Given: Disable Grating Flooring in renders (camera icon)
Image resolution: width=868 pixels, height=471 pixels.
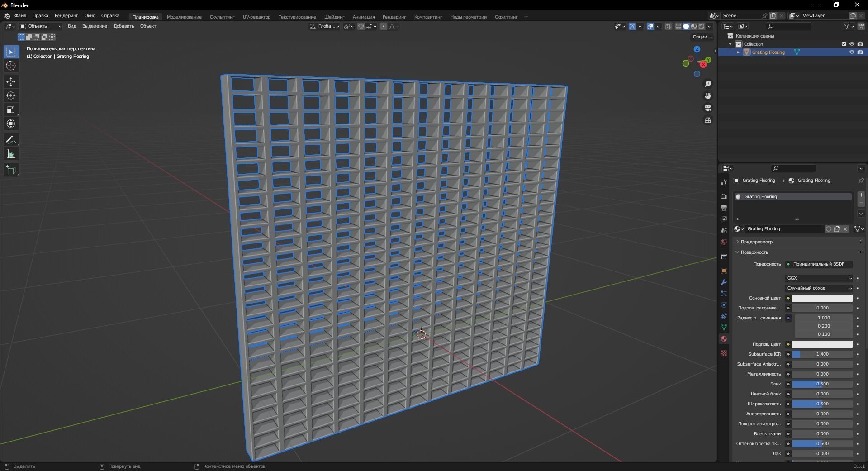Looking at the screenshot, I should (860, 52).
